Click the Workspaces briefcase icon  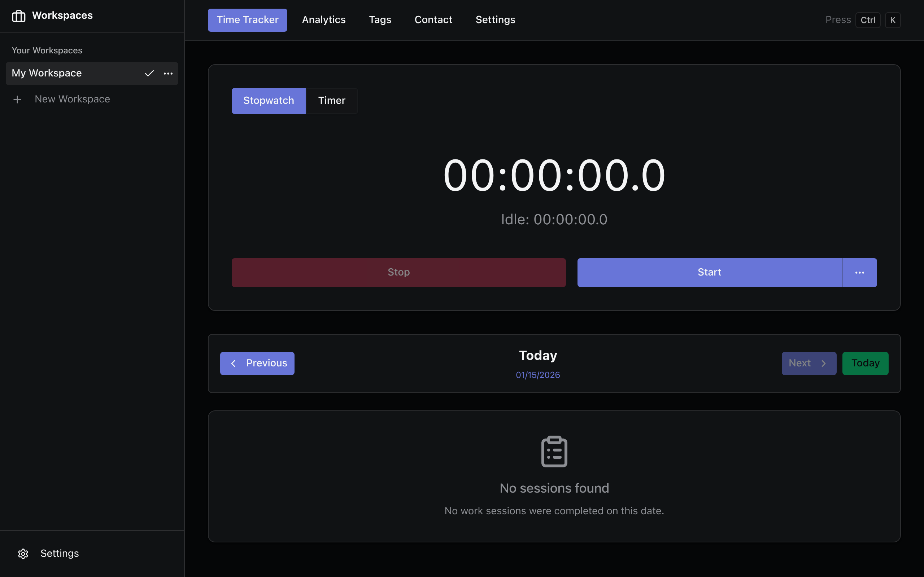[x=18, y=16]
